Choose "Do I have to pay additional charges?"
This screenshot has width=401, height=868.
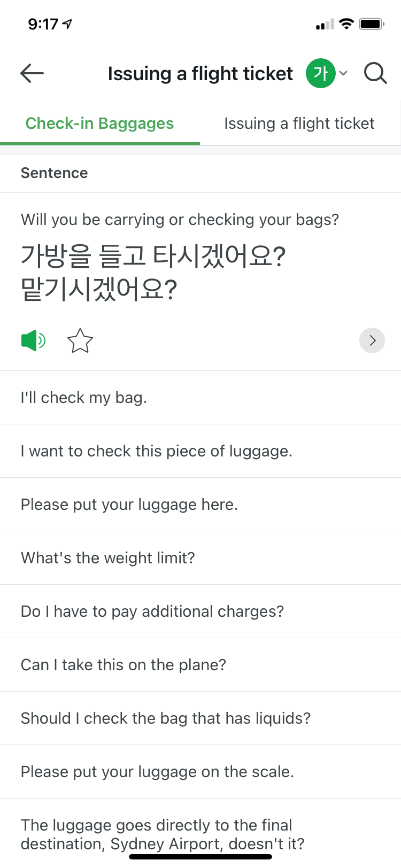[152, 611]
